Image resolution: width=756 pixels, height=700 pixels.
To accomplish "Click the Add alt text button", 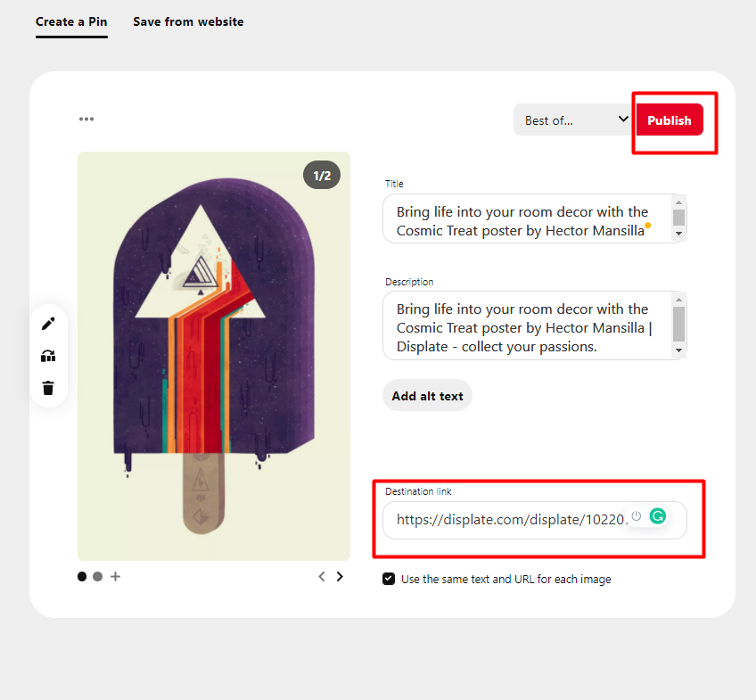I will point(427,396).
